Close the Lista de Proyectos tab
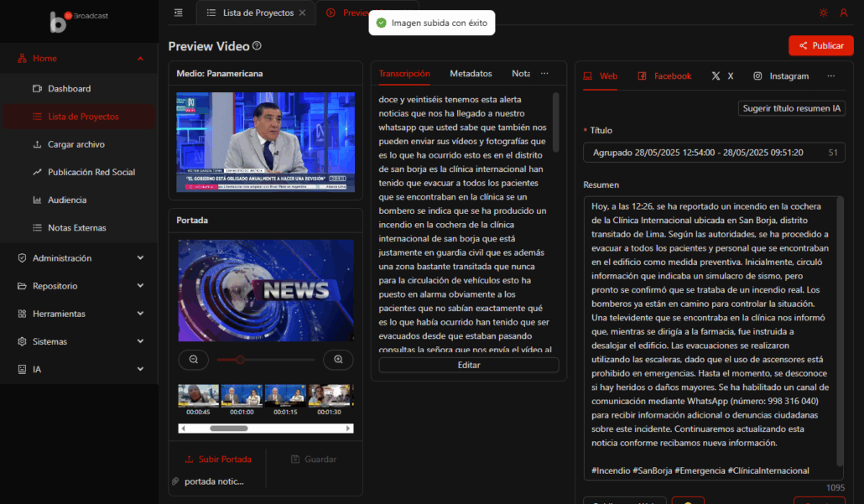Viewport: 864px width, 504px height. click(302, 13)
